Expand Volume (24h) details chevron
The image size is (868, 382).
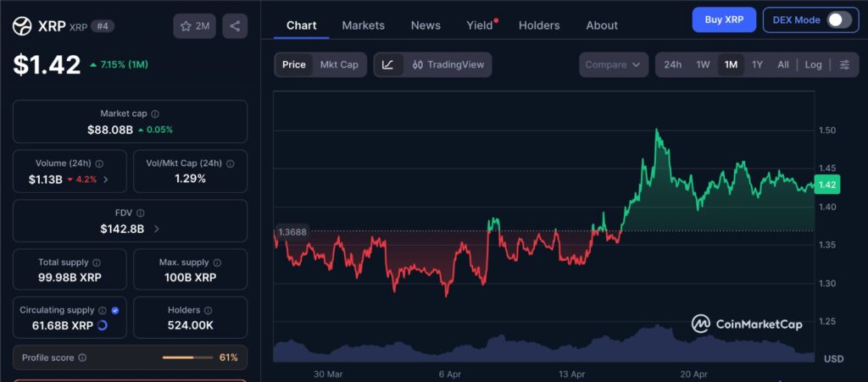(106, 179)
